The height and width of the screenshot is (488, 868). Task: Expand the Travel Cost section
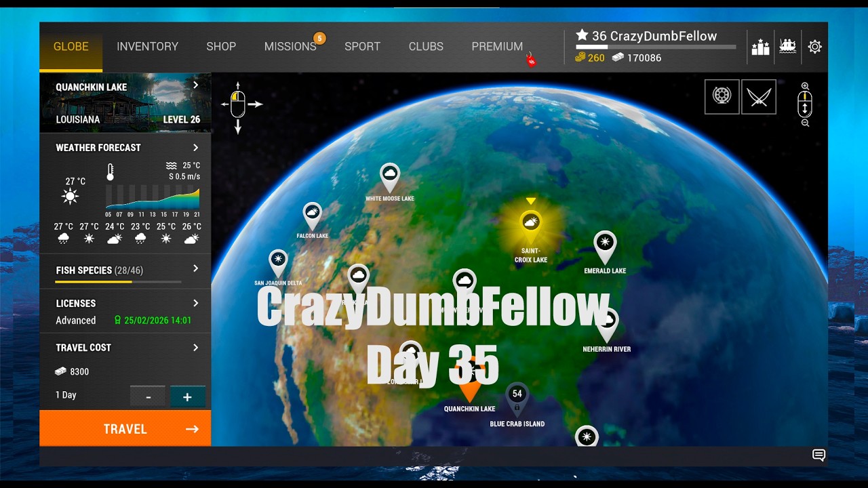(x=195, y=348)
